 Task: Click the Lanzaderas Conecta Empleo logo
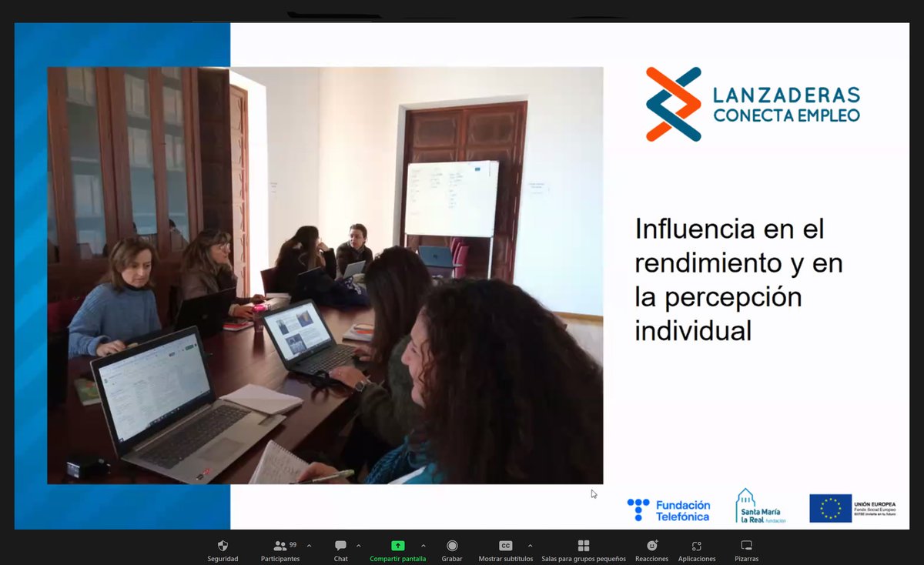pyautogui.click(x=752, y=105)
